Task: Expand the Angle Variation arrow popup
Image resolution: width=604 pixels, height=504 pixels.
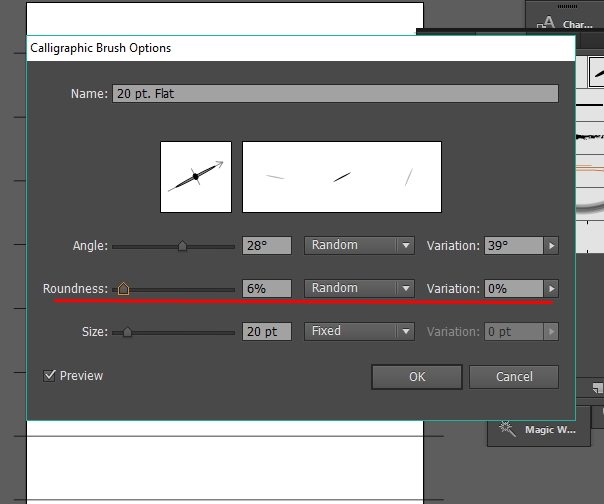Action: [x=551, y=245]
